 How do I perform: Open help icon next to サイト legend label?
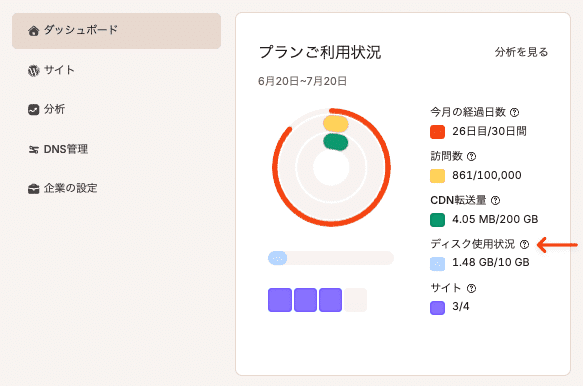coord(471,288)
